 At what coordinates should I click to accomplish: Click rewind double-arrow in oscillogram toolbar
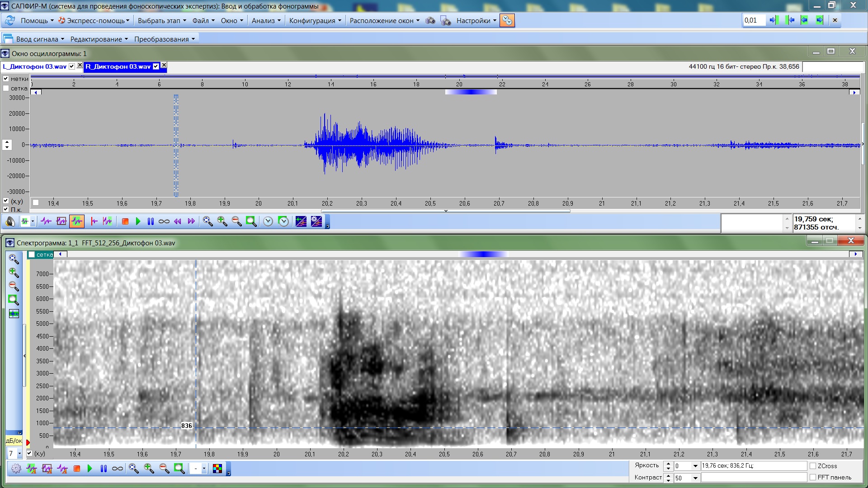click(x=178, y=221)
